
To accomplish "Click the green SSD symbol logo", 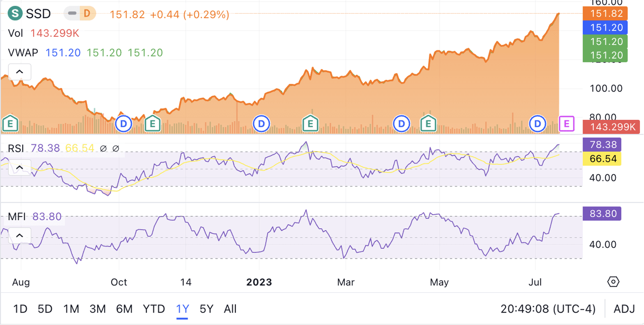I will (x=17, y=14).
